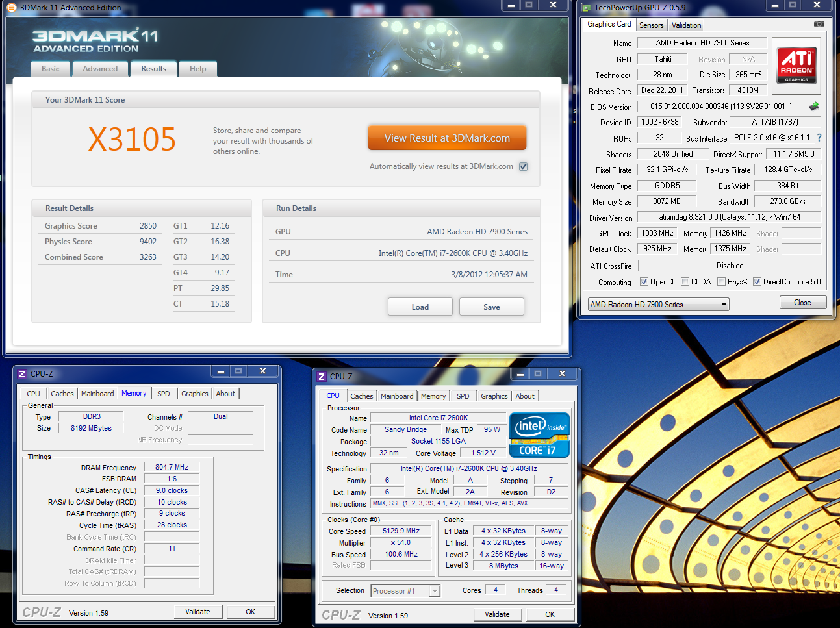This screenshot has height=628, width=840.
Task: Click the Graphics Score value 2850
Action: pos(148,226)
